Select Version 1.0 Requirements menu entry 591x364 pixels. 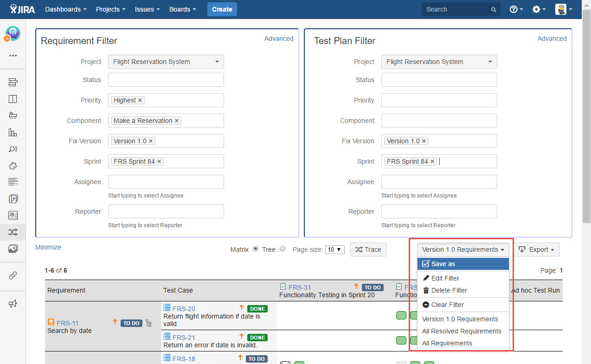[x=463, y=319]
